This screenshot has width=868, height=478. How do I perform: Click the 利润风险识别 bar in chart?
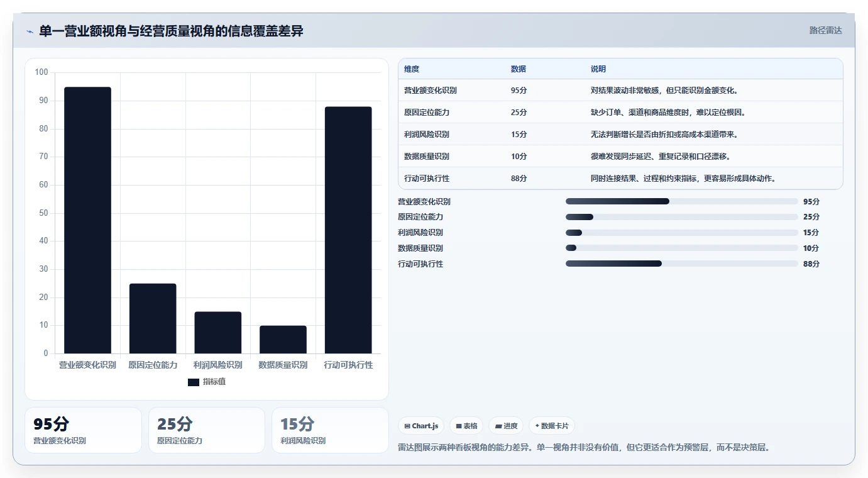click(x=218, y=333)
